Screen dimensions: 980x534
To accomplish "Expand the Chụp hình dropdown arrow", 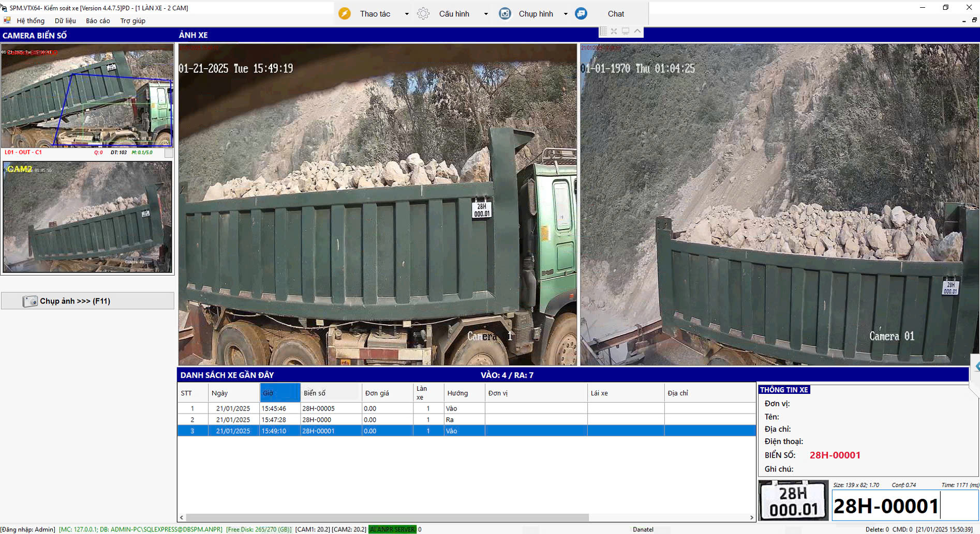I will point(566,14).
